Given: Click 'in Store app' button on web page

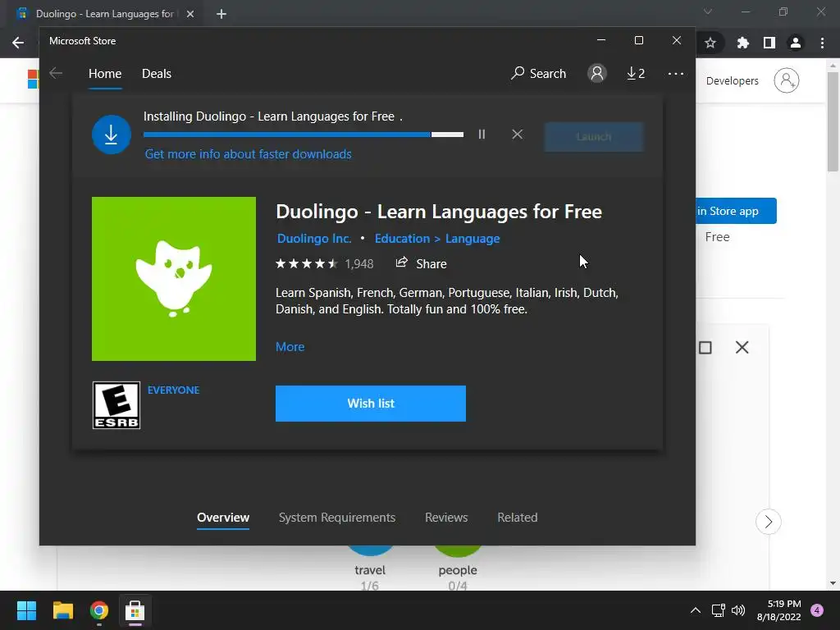Looking at the screenshot, I should pyautogui.click(x=736, y=211).
